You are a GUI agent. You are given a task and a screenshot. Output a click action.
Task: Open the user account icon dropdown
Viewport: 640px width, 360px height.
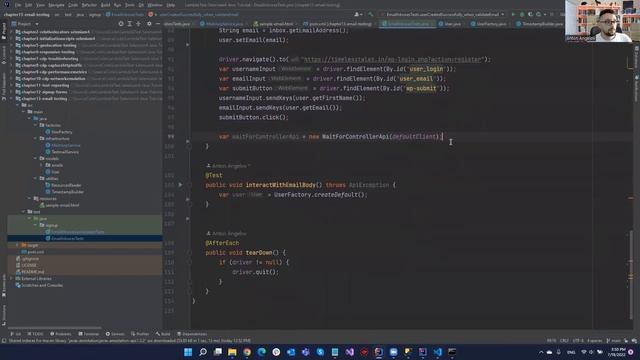pos(358,14)
